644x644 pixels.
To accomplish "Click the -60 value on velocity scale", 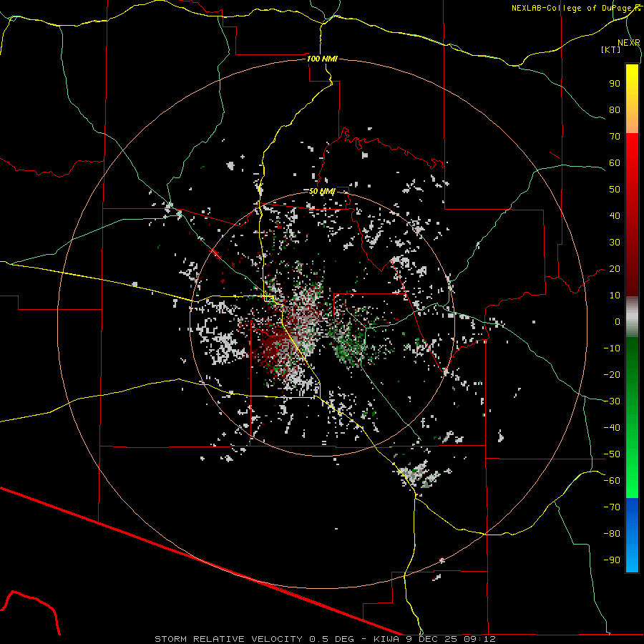I will pyautogui.click(x=612, y=481).
